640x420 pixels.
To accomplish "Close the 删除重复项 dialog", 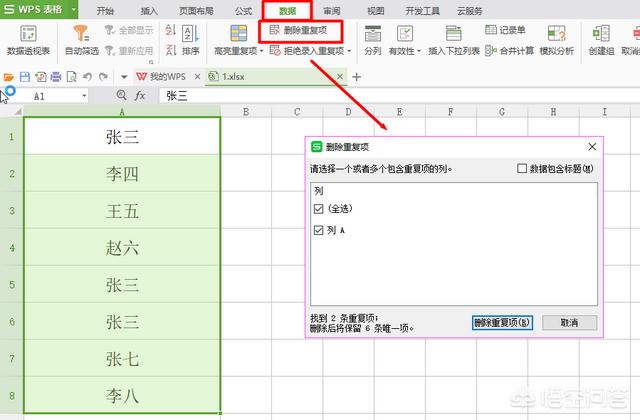I will pos(592,147).
